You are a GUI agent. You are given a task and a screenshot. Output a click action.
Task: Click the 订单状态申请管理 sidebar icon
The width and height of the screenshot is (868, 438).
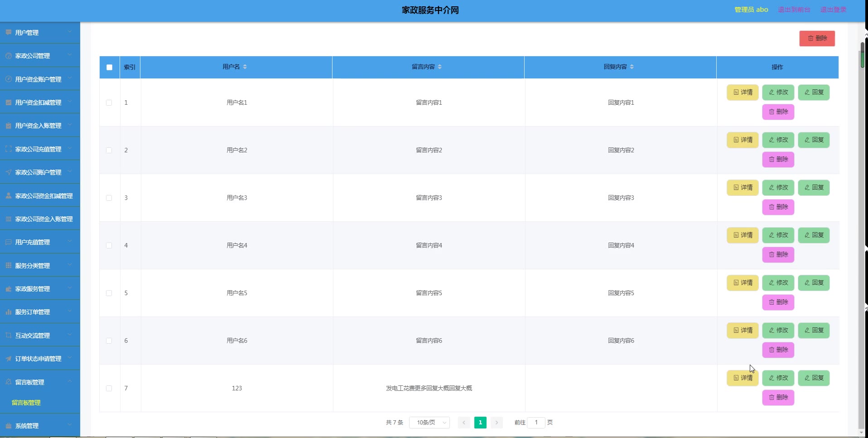tap(9, 359)
